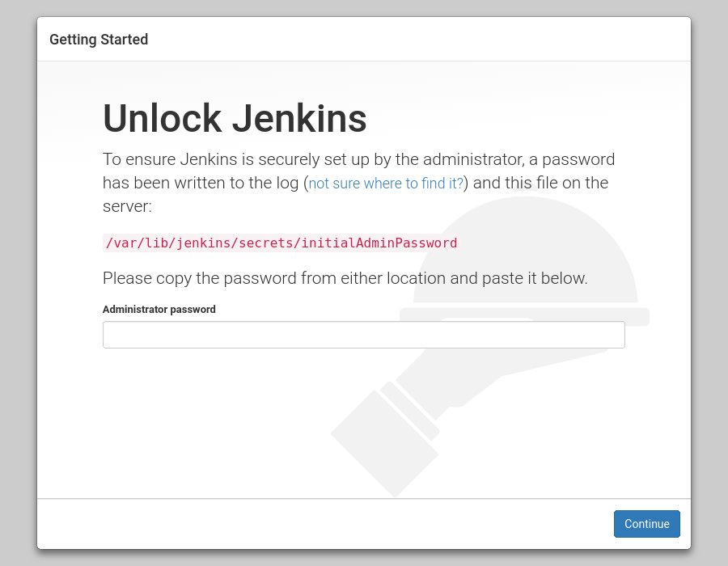Click the word "Jenkins" in the large heading

[x=299, y=119]
